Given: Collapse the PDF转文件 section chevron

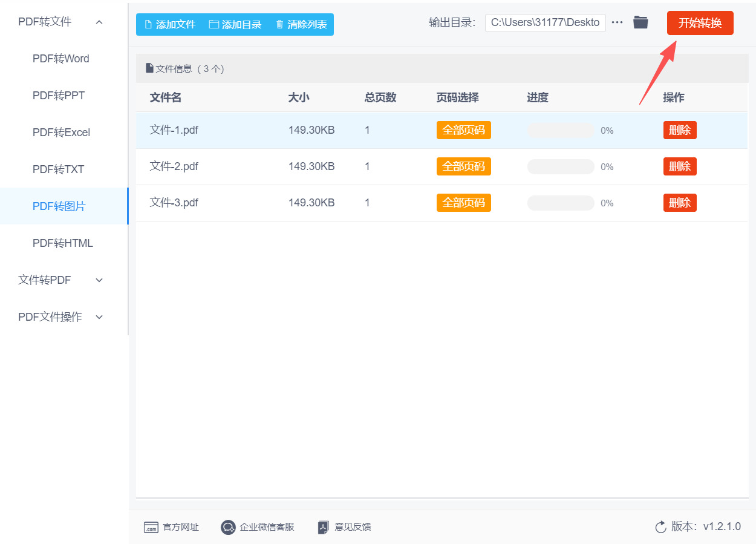Looking at the screenshot, I should point(99,22).
